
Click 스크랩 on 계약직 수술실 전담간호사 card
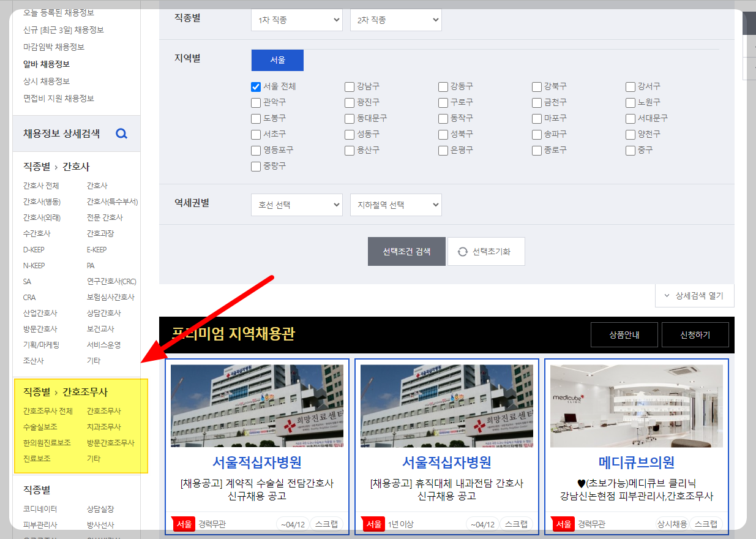pos(326,524)
